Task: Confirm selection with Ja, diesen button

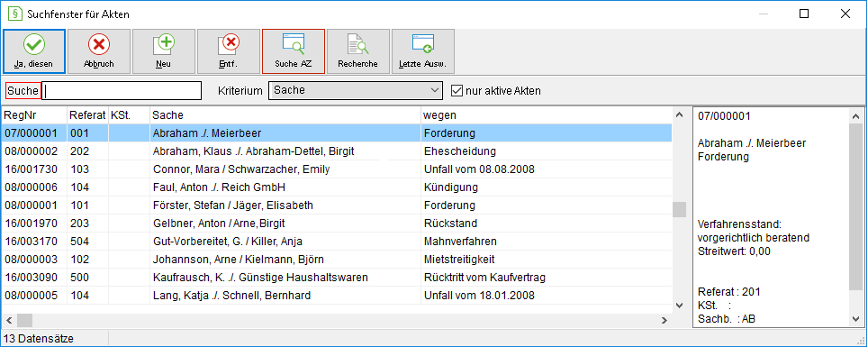Action: click(34, 51)
